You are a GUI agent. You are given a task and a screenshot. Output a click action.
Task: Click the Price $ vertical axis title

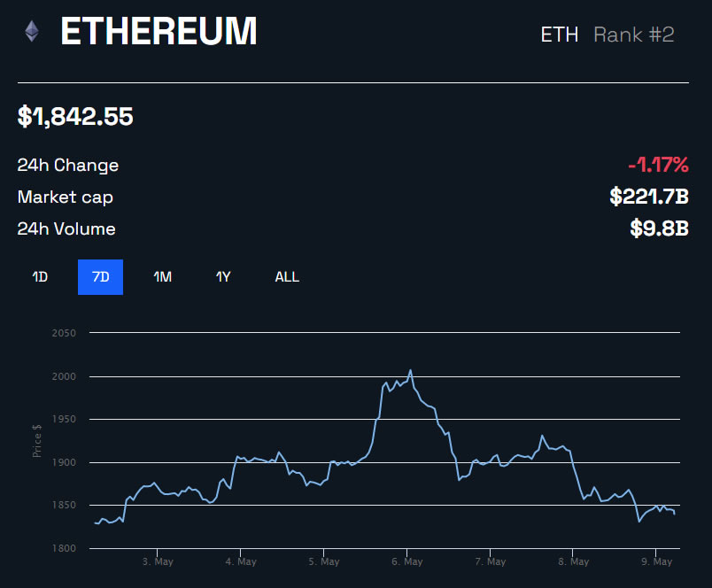pos(37,441)
